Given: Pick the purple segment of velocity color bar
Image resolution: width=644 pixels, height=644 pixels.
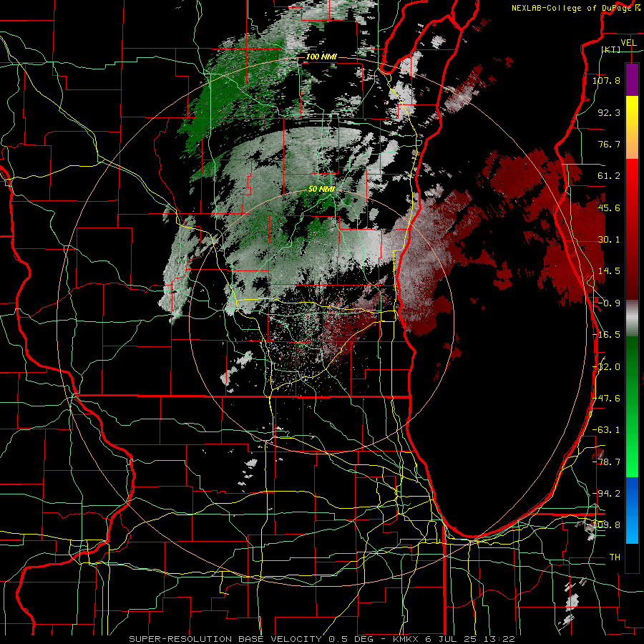Looking at the screenshot, I should point(632,79).
